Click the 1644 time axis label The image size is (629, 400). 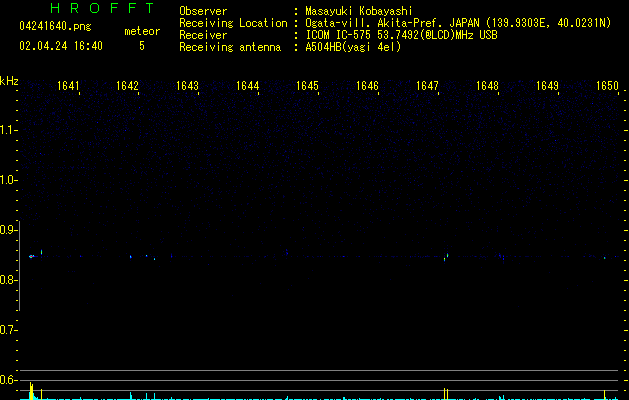[x=248, y=86]
